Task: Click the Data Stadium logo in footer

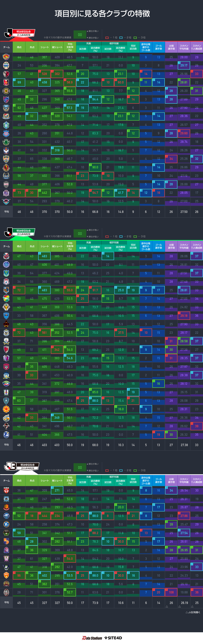Action: pos(92,638)
